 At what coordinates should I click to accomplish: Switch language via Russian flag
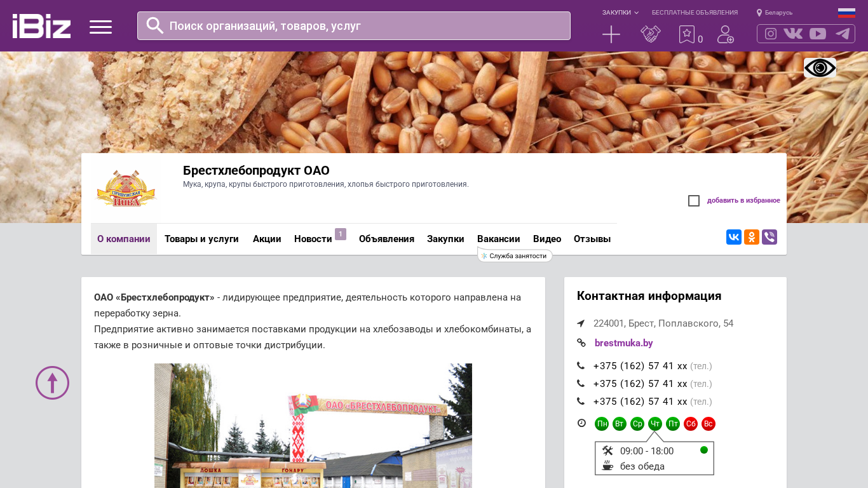846,13
